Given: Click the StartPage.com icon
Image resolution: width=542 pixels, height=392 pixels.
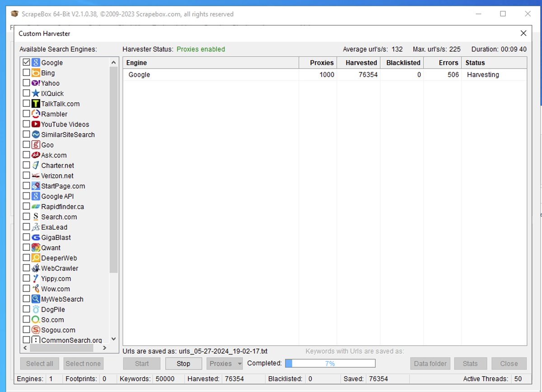Looking at the screenshot, I should coord(36,186).
